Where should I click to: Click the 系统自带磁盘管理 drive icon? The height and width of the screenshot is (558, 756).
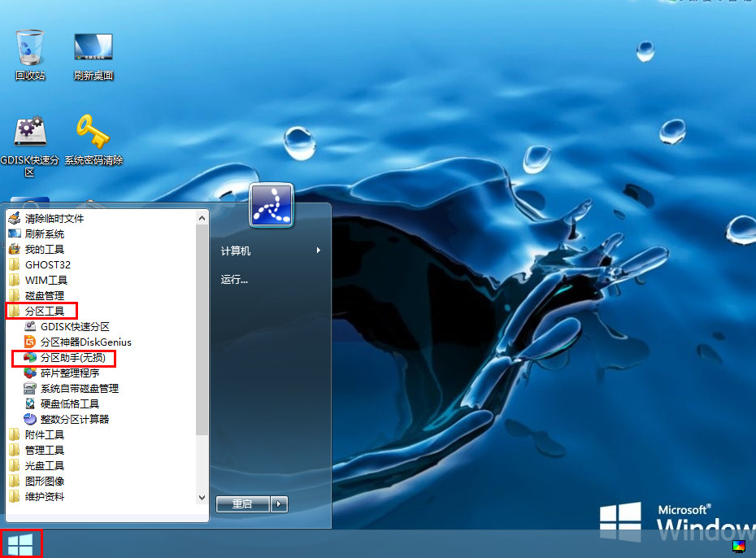coord(30,388)
